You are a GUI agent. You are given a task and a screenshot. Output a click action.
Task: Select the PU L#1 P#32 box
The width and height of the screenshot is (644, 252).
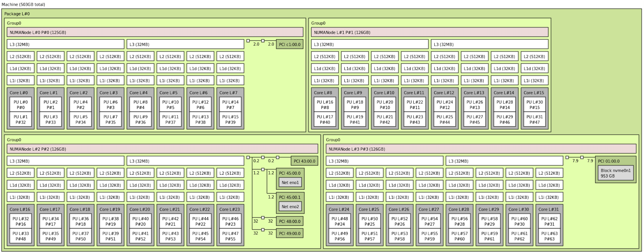(x=21, y=120)
